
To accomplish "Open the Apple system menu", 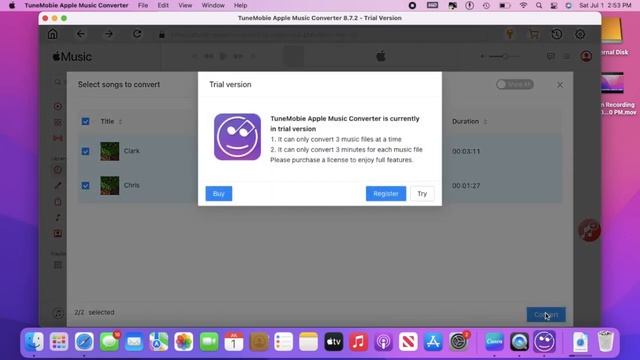I will pos(12,5).
